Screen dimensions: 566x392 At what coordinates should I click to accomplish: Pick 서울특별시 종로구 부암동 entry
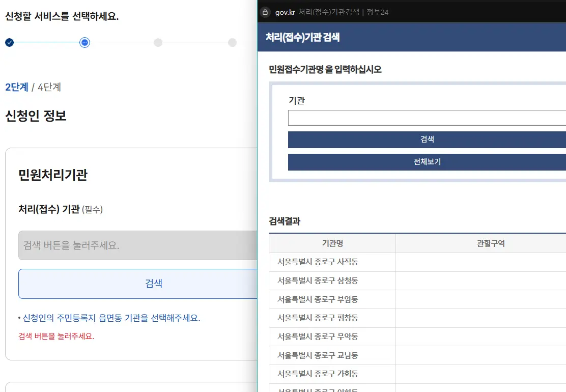point(331,299)
